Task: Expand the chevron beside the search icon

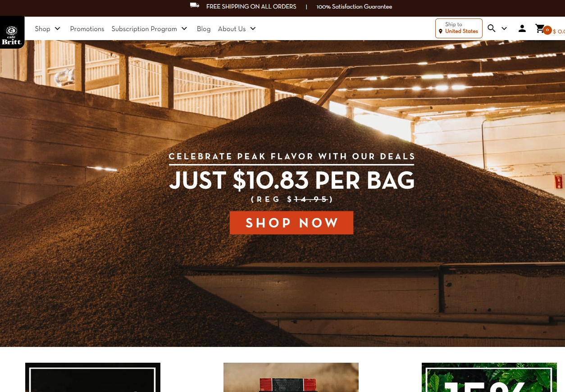Action: point(504,28)
